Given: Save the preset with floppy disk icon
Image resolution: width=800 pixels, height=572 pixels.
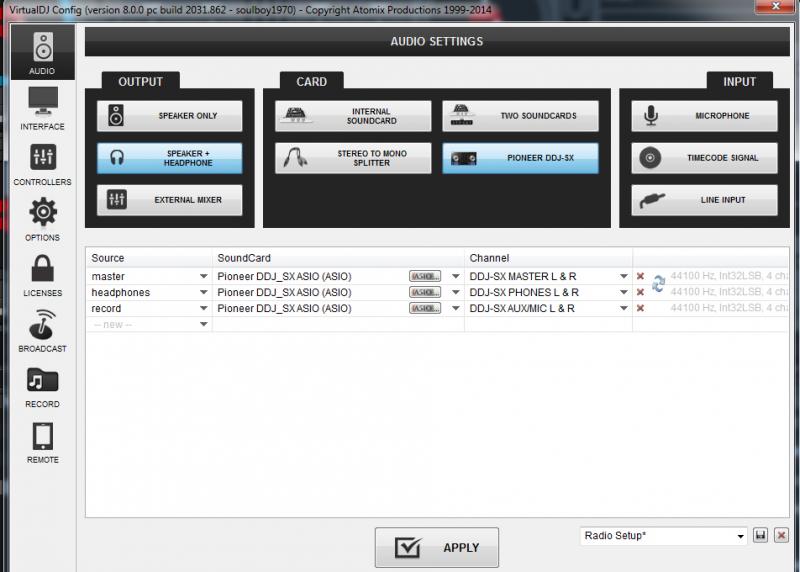Looking at the screenshot, I should [760, 535].
